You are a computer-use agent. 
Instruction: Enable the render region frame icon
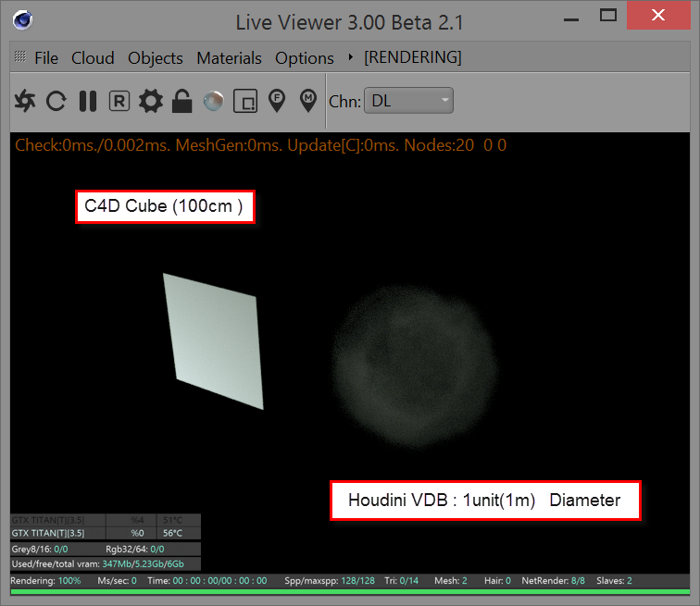(x=245, y=101)
